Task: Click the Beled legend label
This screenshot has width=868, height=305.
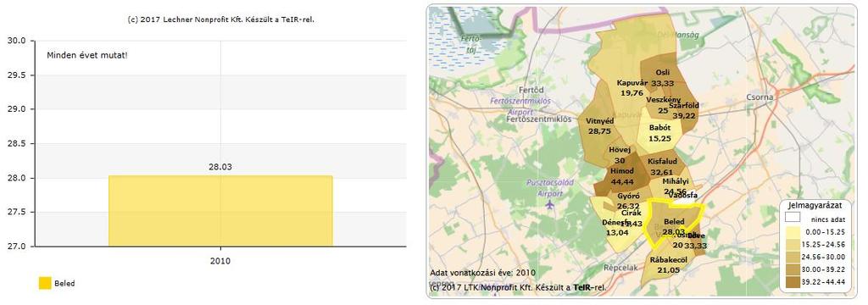Action: 64,284
